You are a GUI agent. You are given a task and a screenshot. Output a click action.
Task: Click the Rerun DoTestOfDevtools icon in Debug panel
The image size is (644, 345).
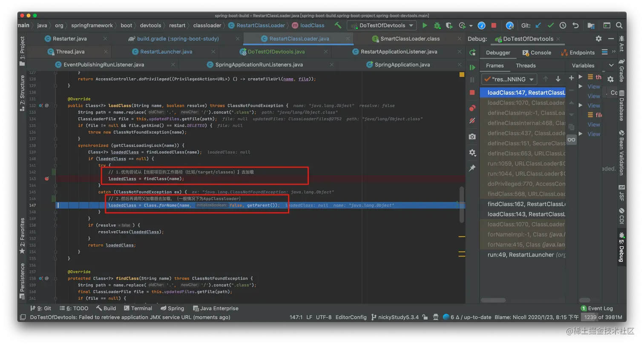click(472, 52)
